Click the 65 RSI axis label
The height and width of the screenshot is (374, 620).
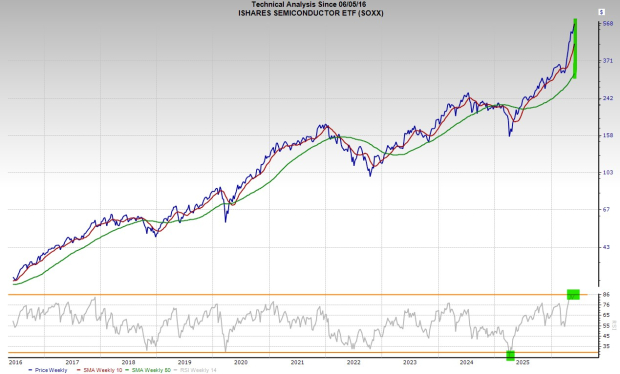pyautogui.click(x=606, y=315)
